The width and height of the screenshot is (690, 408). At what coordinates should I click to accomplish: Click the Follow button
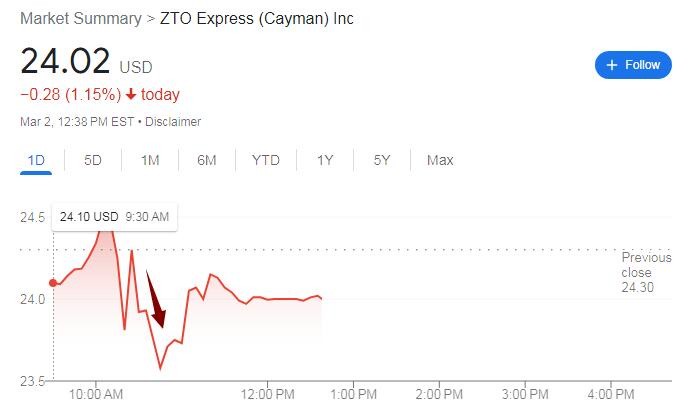[633, 65]
